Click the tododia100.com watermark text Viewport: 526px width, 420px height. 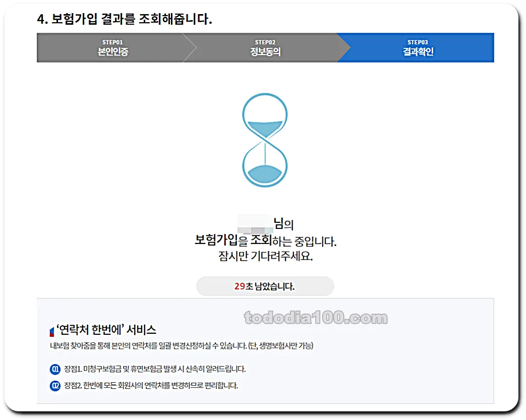(x=315, y=318)
